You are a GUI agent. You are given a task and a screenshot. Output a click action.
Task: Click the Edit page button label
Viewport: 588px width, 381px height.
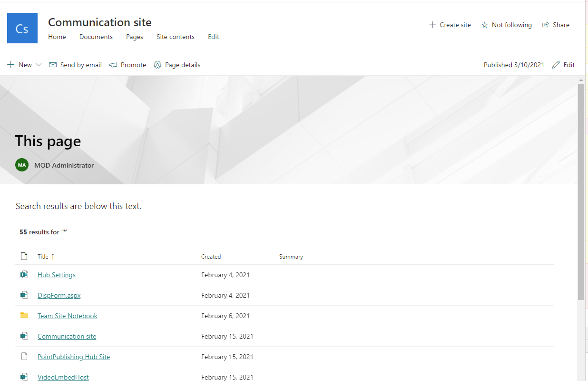(569, 65)
